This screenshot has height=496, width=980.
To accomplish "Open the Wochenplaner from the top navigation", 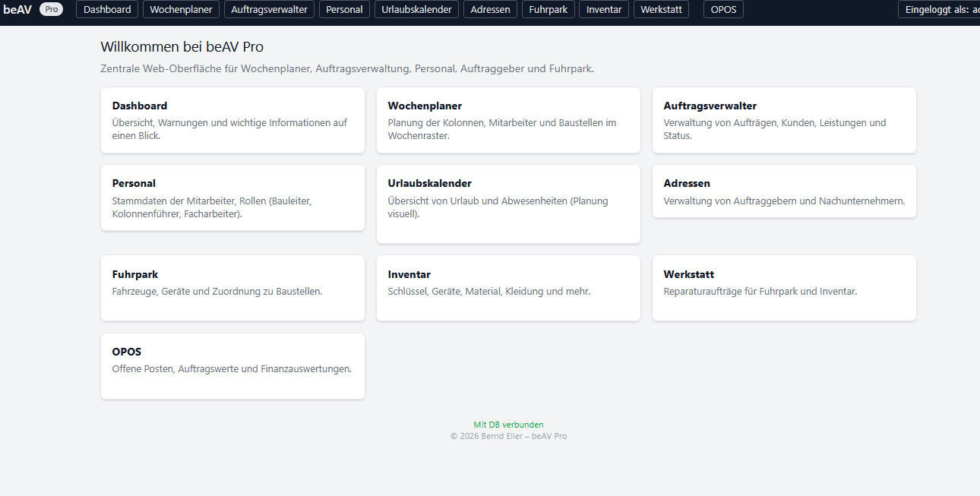I will 180,9.
